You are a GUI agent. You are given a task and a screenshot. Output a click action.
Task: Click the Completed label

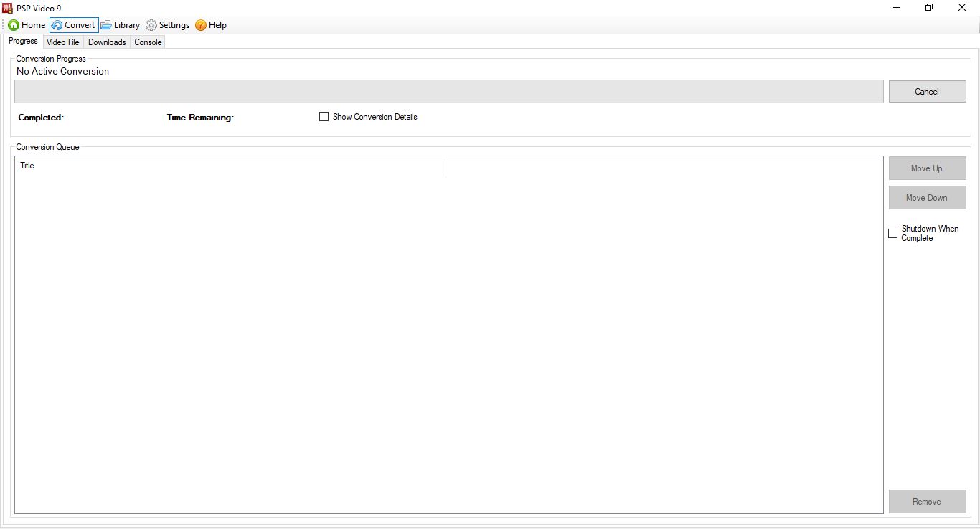pyautogui.click(x=41, y=118)
